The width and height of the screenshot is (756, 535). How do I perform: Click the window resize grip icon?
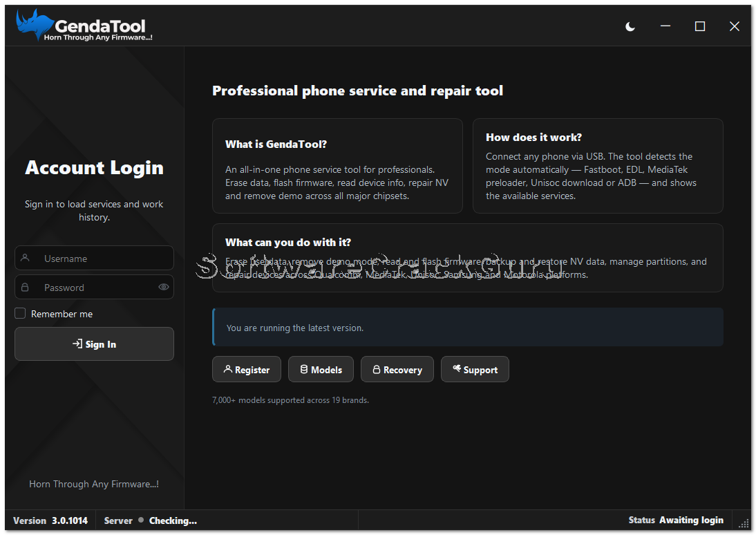[744, 524]
